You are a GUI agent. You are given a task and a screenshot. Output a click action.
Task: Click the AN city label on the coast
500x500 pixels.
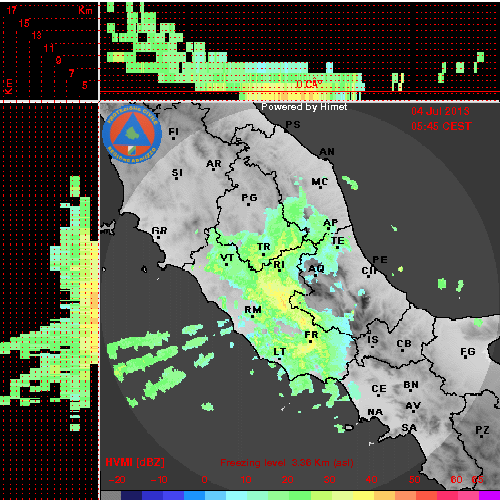(327, 152)
